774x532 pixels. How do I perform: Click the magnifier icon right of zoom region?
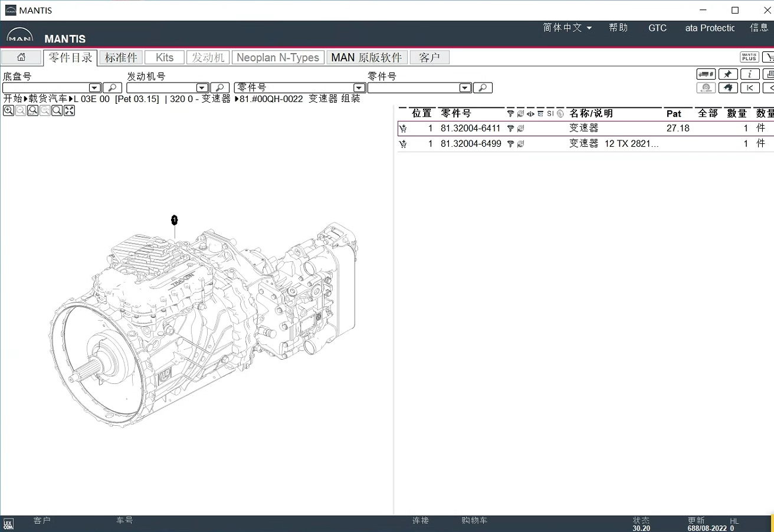point(57,111)
